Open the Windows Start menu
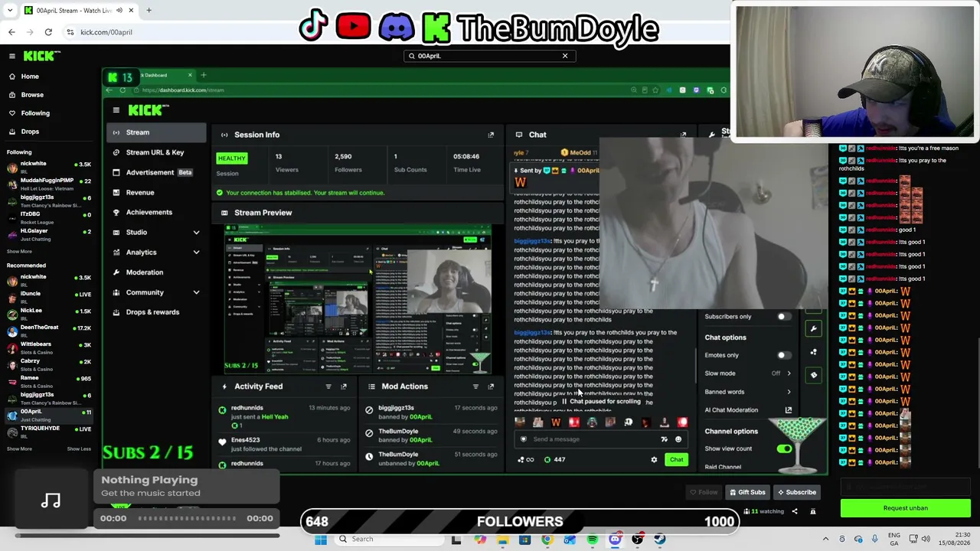Image resolution: width=980 pixels, height=551 pixels. click(321, 540)
